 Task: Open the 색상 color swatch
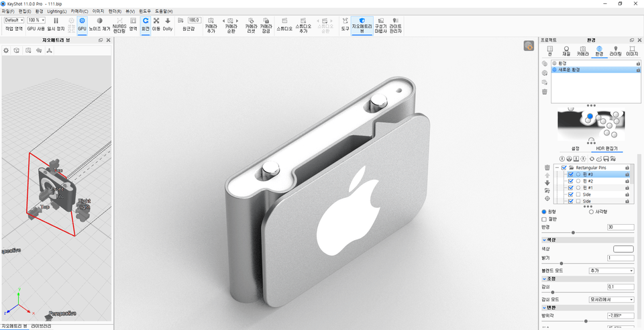[x=623, y=249]
